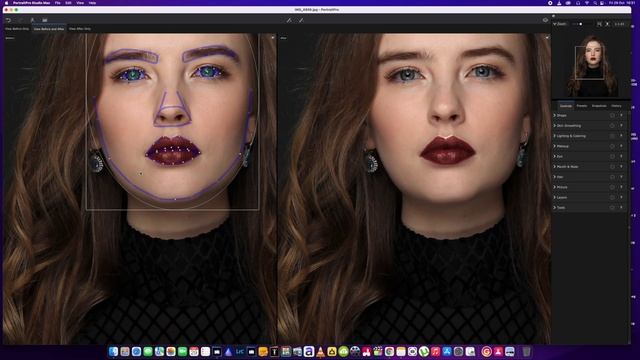Open the Makeup row dropdown arrow
This screenshot has width=640, height=360.
click(622, 146)
